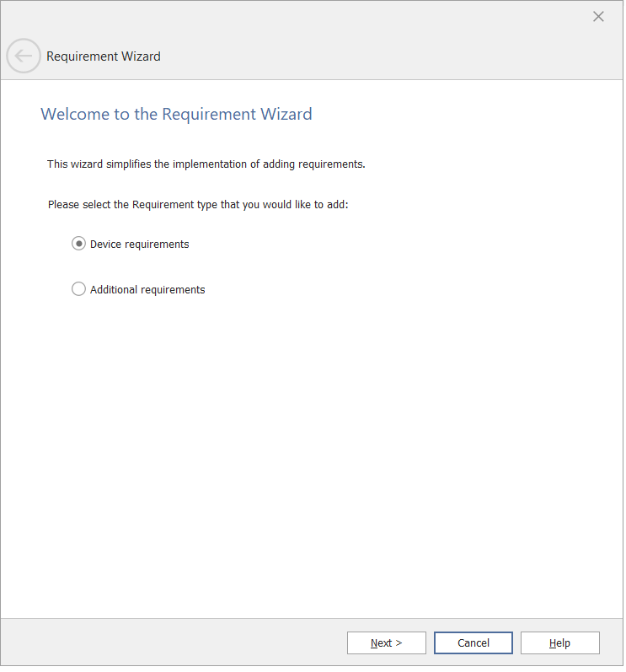Choose the Additional requirements radio button

pyautogui.click(x=78, y=289)
